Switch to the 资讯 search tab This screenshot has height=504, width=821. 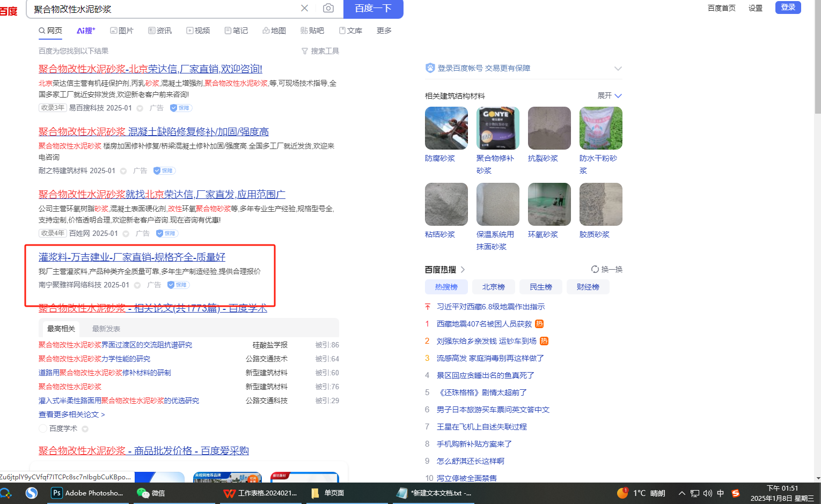pos(160,31)
